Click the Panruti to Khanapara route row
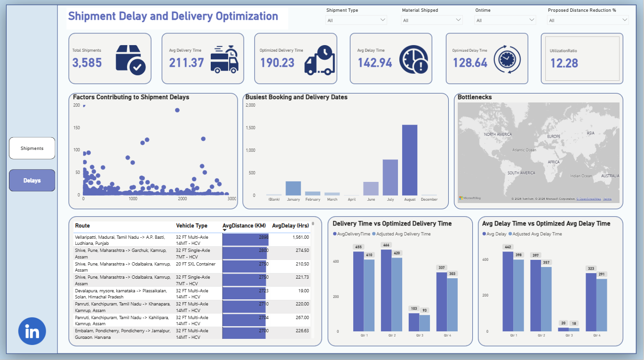The height and width of the screenshot is (360, 644). [192, 307]
